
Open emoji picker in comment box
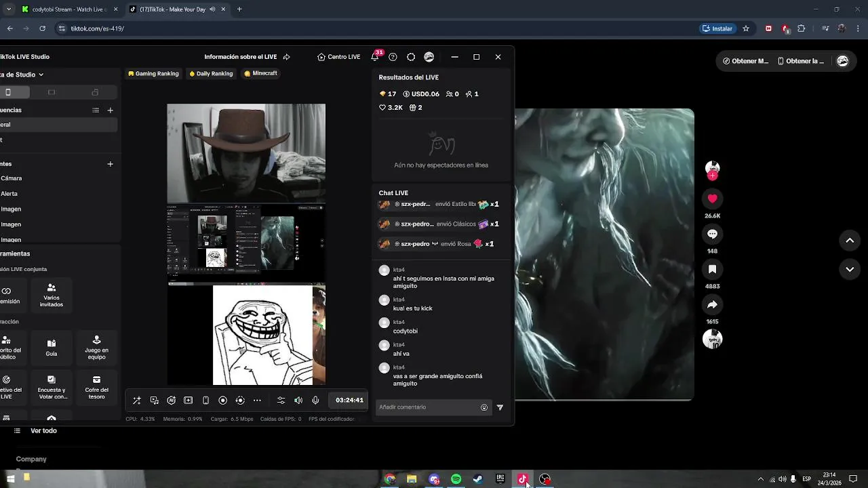point(484,407)
